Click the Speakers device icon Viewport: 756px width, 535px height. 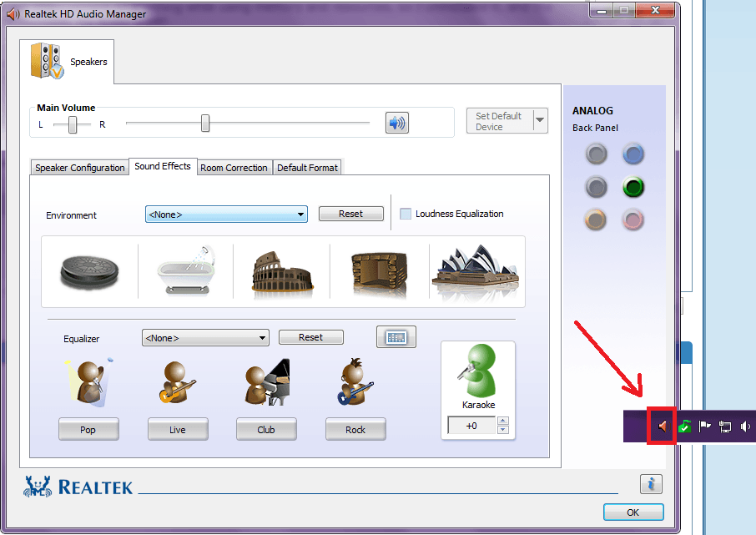coord(47,61)
